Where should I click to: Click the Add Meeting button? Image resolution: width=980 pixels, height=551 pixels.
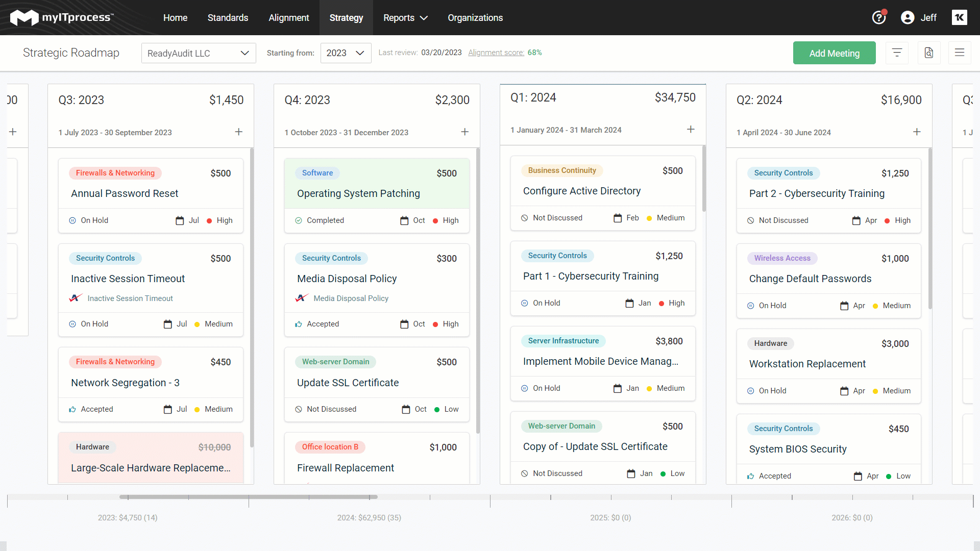click(x=834, y=53)
